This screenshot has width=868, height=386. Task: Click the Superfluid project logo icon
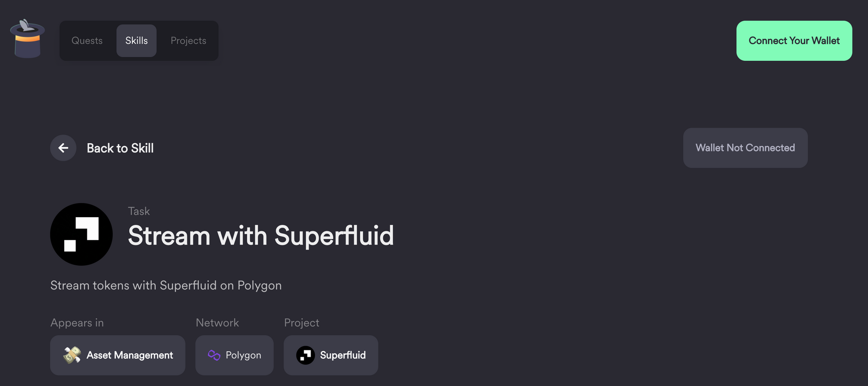(306, 355)
